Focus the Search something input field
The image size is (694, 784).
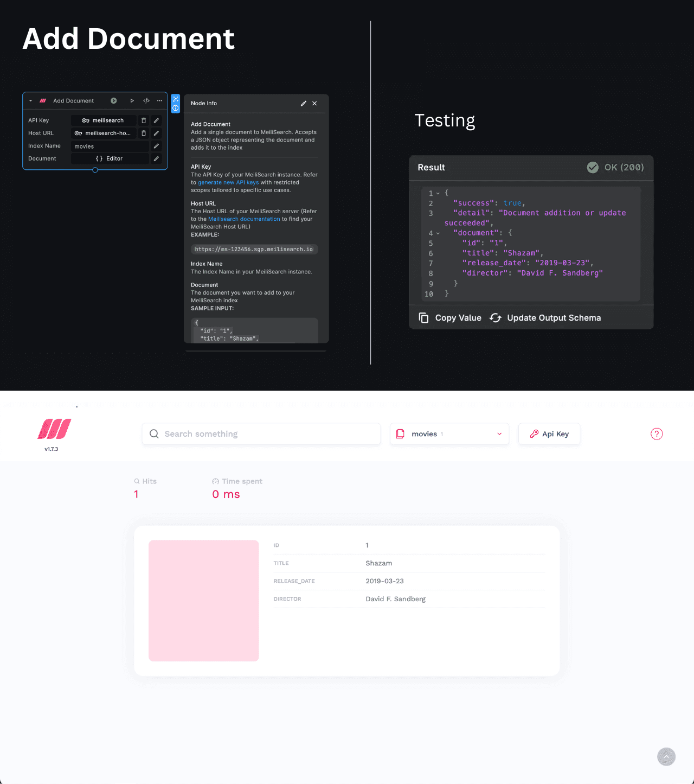tap(261, 434)
